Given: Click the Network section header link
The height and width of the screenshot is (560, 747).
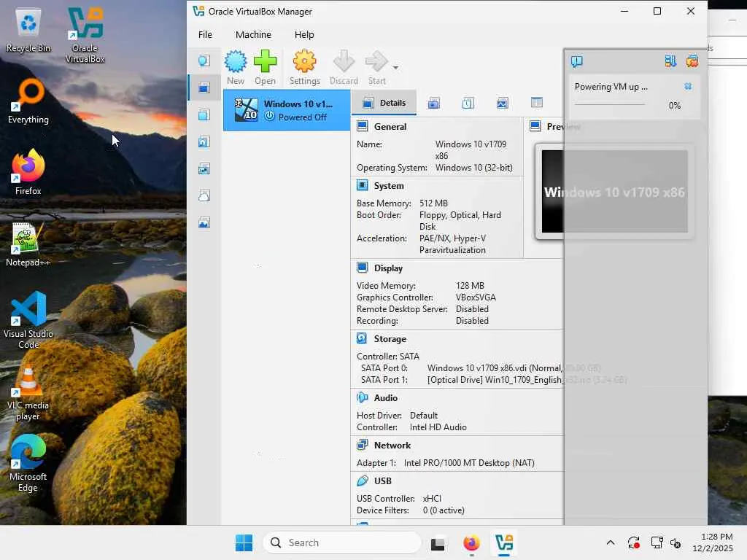Looking at the screenshot, I should (x=392, y=446).
